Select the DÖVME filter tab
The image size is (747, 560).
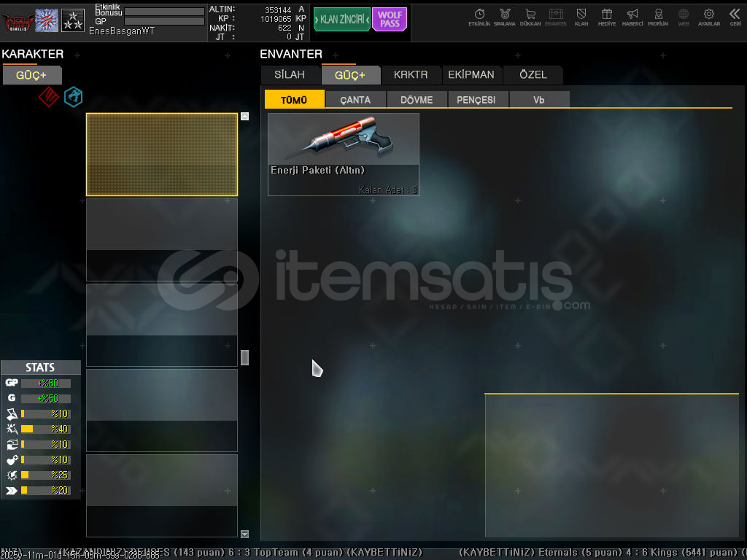(417, 100)
